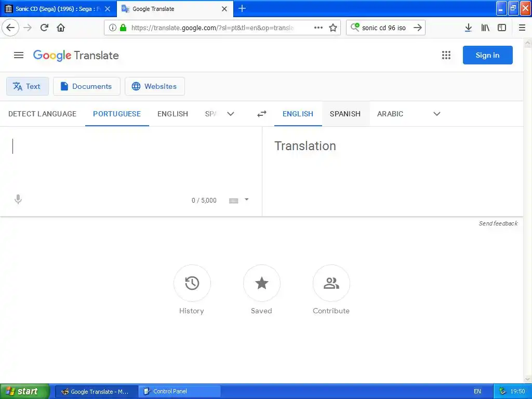This screenshot has height=399, width=532.
Task: Click the Google Translate logo
Action: click(x=76, y=55)
